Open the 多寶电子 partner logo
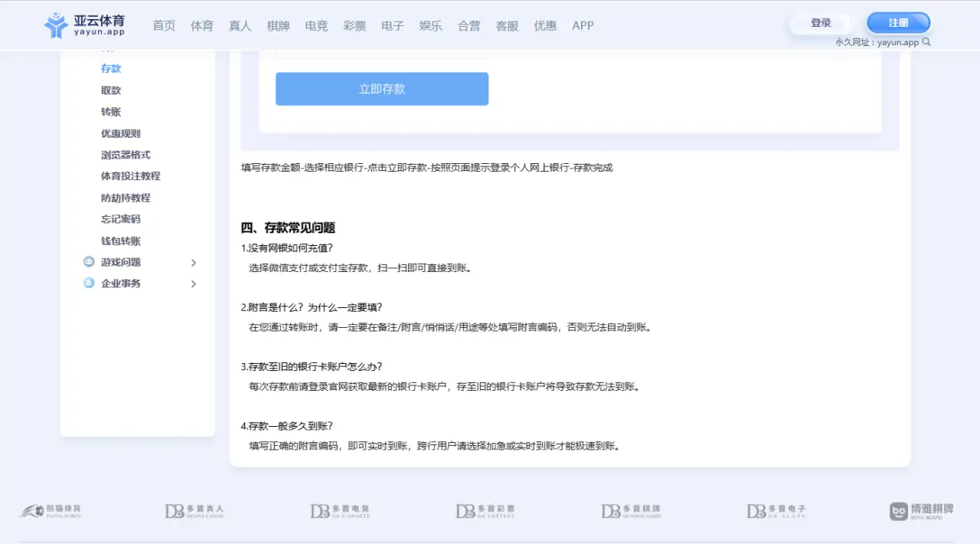980x544 pixels. pos(776,511)
